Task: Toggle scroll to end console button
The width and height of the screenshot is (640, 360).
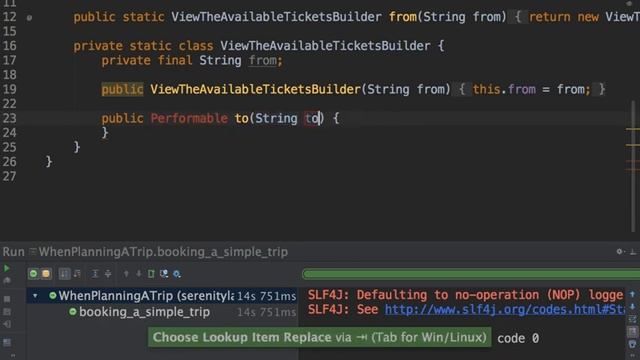Action: (x=632, y=332)
